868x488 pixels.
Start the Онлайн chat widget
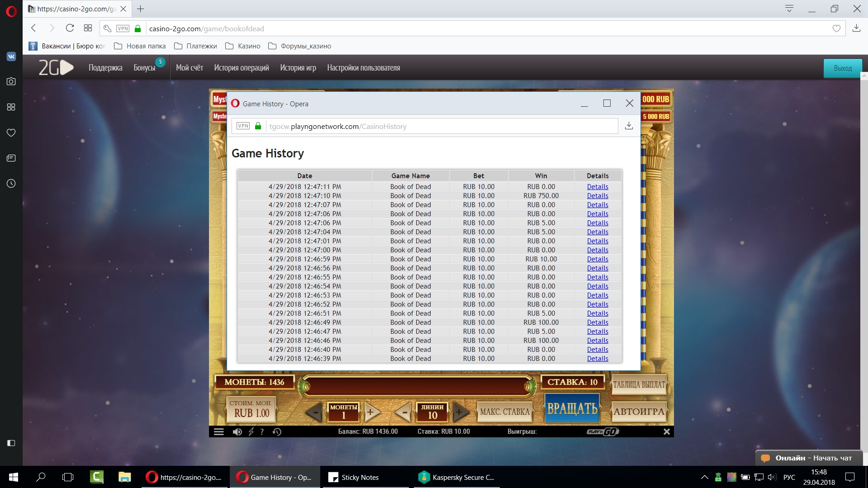click(x=808, y=458)
